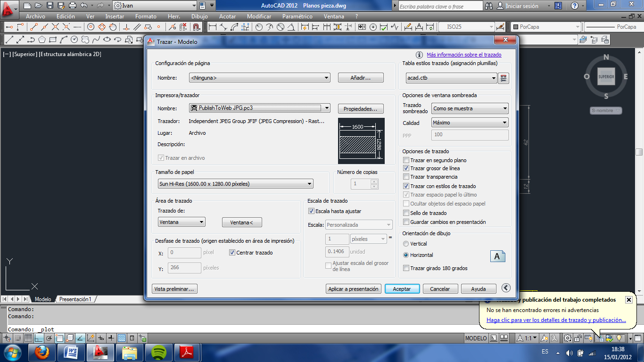The width and height of the screenshot is (644, 362).
Task: Click the 'Aceptar' button
Action: (x=402, y=289)
